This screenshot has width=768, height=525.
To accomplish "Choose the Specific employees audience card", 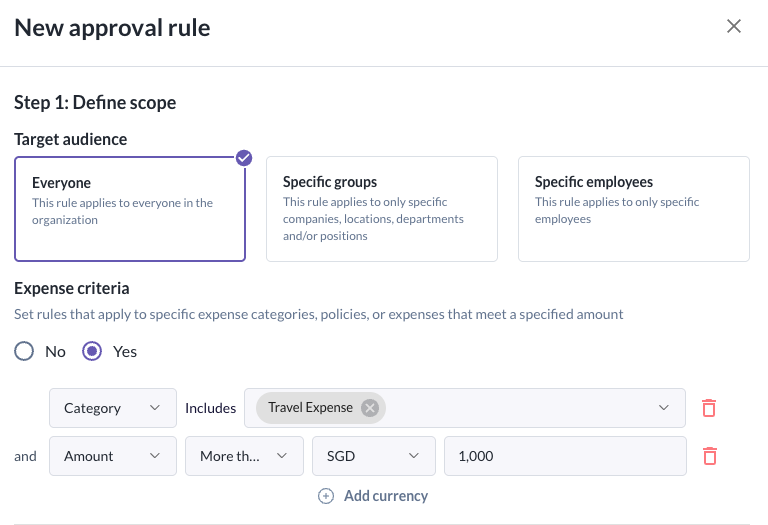I will click(x=633, y=209).
